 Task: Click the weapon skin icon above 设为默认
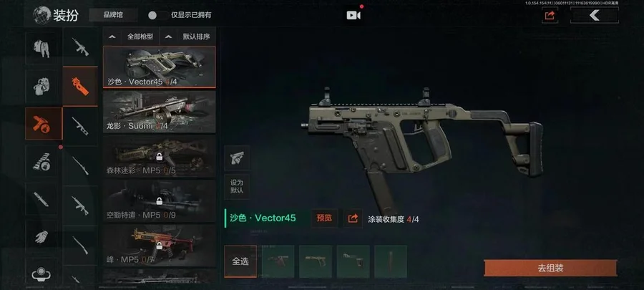point(237,158)
